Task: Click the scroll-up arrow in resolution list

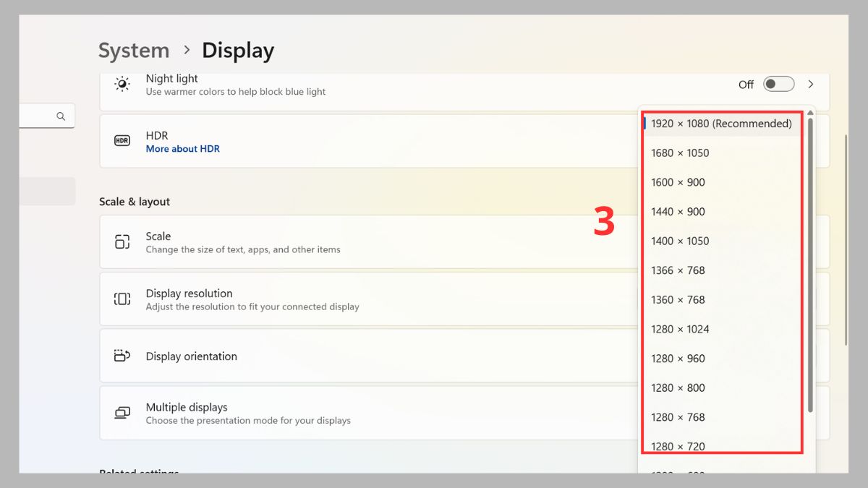Action: [x=810, y=113]
